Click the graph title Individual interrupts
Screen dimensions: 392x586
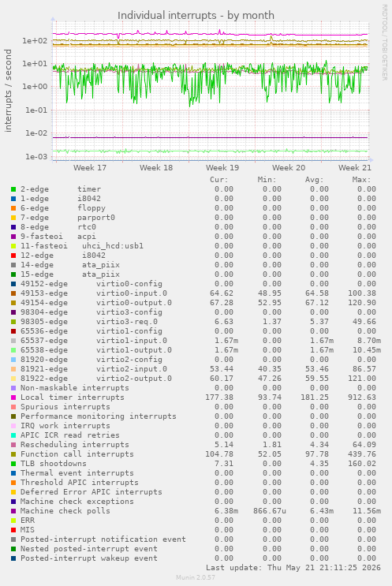(x=196, y=16)
